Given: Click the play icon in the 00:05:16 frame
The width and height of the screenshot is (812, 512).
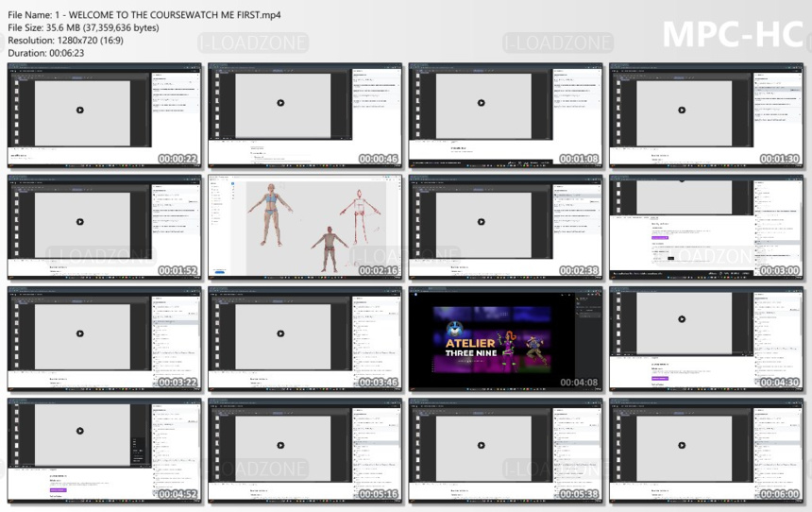Looking at the screenshot, I should point(280,445).
